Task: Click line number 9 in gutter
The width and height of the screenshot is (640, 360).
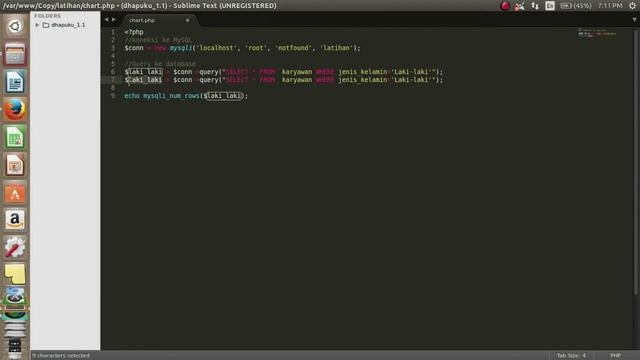Action: (x=113, y=96)
